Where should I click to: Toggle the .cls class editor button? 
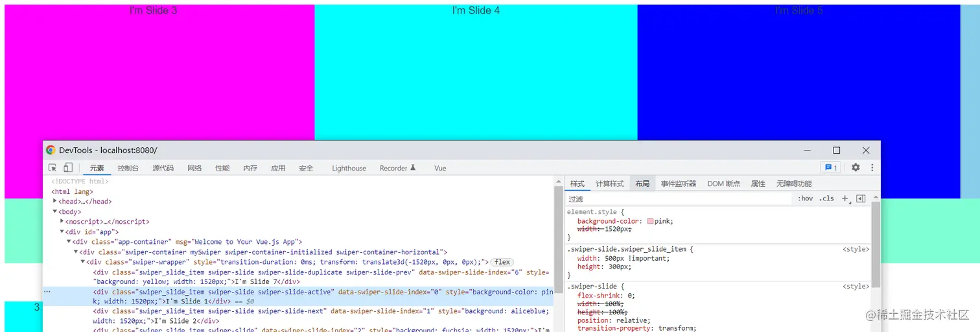tap(826, 198)
